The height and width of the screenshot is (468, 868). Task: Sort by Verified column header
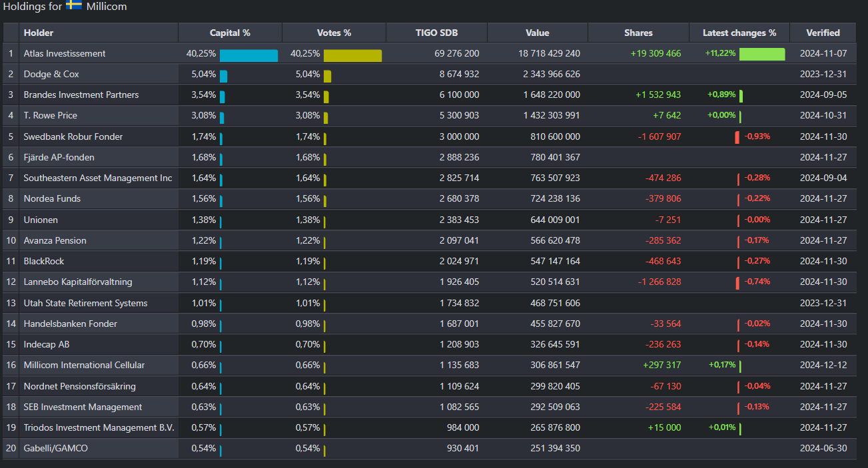[x=823, y=33]
